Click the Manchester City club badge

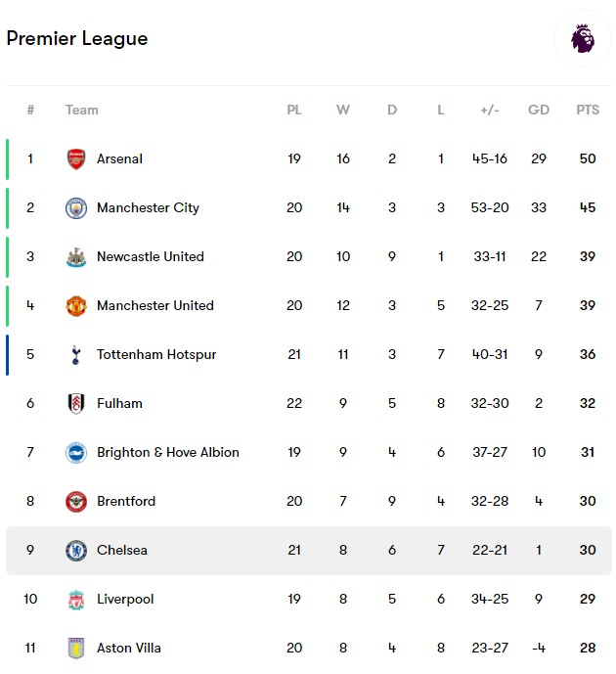[x=76, y=208]
